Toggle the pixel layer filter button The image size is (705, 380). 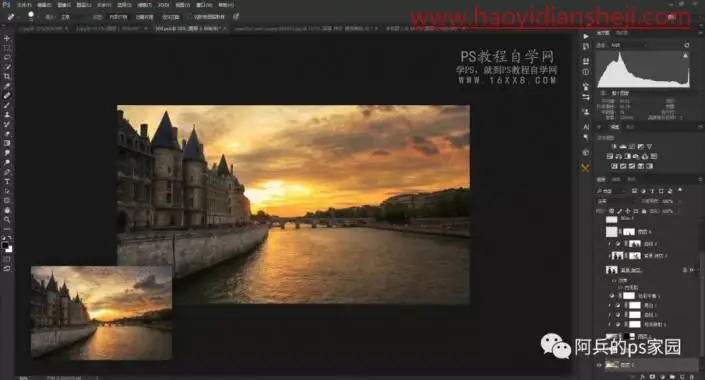635,191
